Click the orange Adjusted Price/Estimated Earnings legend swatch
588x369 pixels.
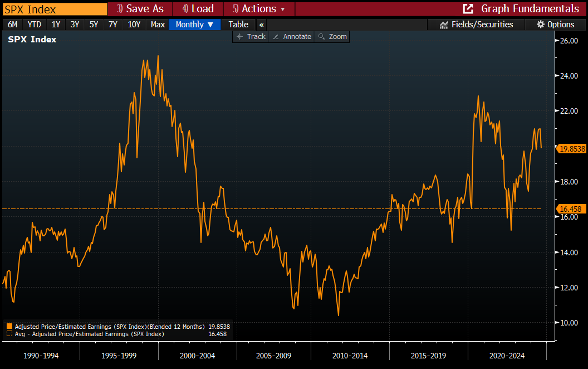[x=9, y=327]
